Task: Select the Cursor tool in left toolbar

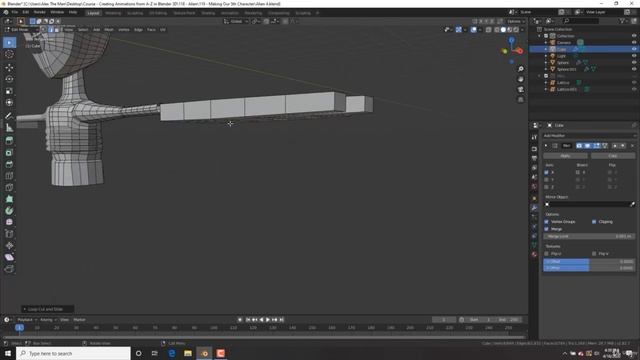Action: click(x=9, y=54)
